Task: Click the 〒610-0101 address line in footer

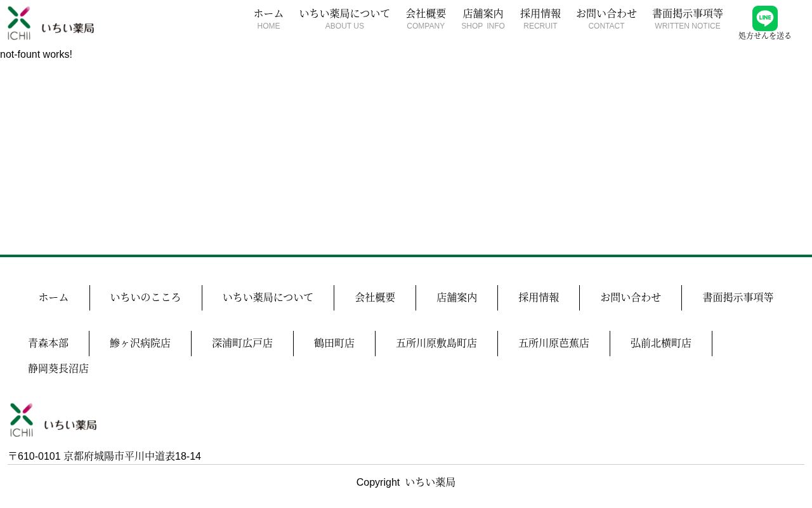Action: coord(105,457)
